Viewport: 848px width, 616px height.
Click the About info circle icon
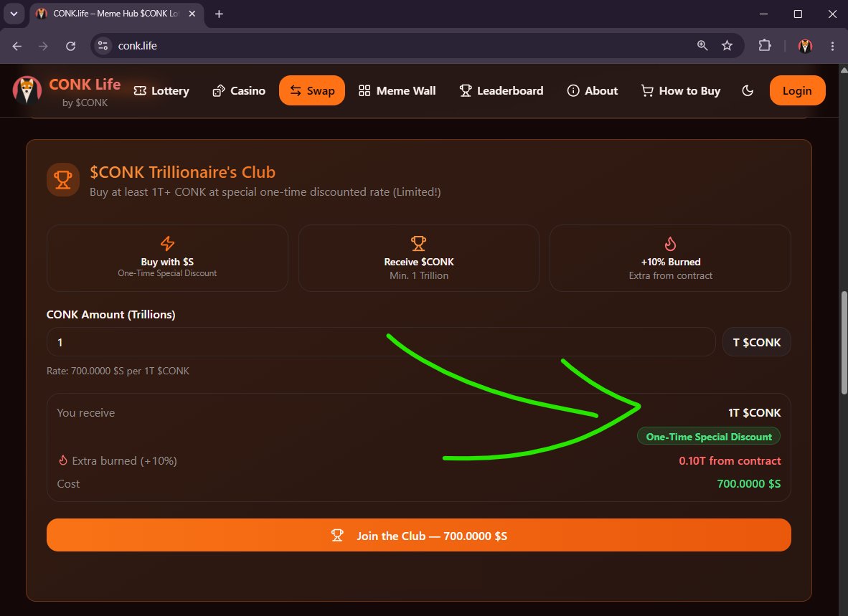pyautogui.click(x=573, y=91)
